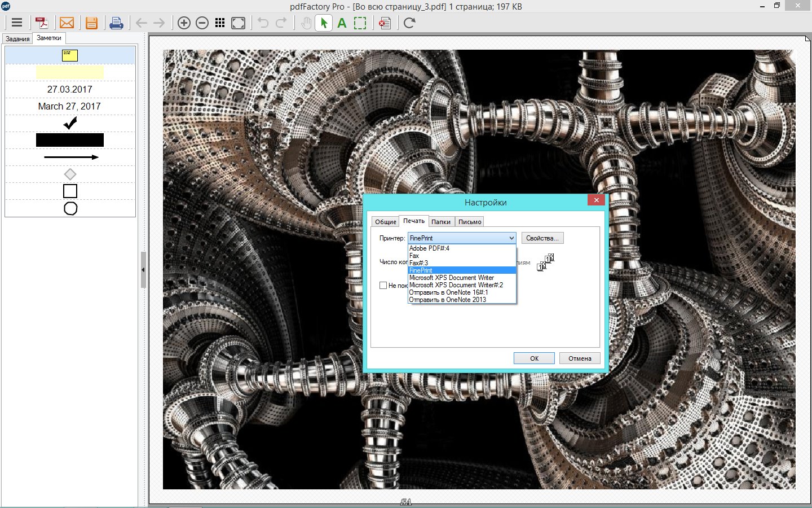Choose Microsoft XPS Document Writer#:2 option
The height and width of the screenshot is (508, 812).
point(462,285)
